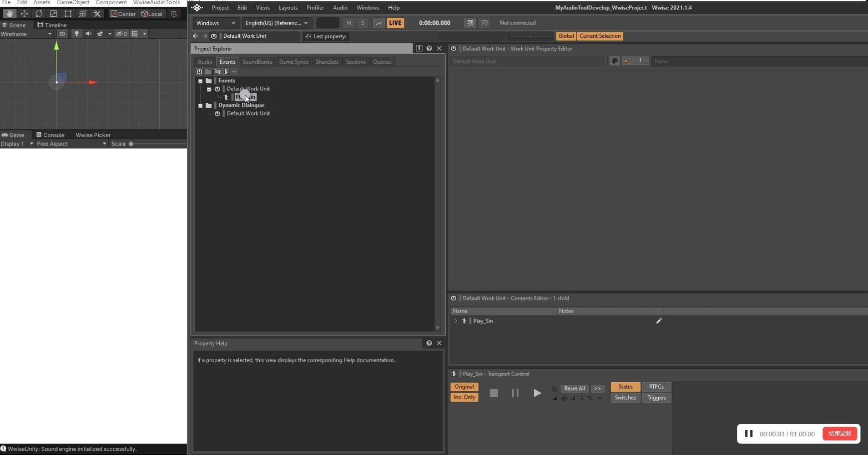This screenshot has width=868, height=455.
Task: Click the remote connect icon
Action: click(x=470, y=23)
